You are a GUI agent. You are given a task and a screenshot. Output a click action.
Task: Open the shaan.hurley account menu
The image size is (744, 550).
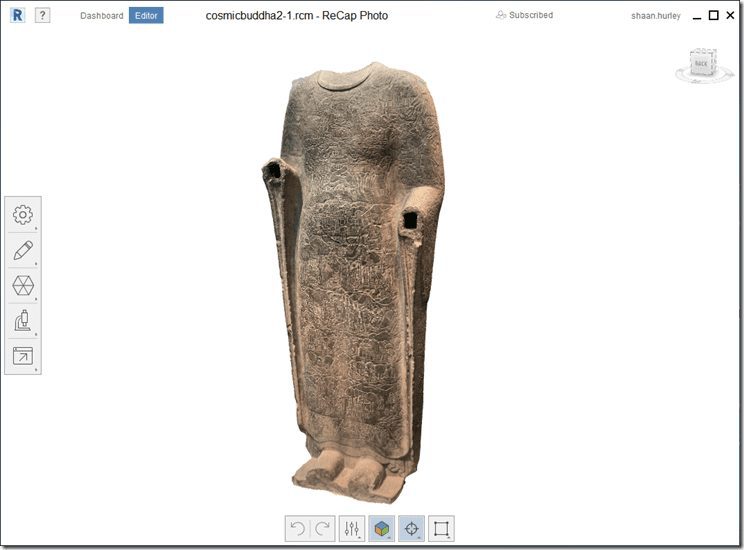click(x=656, y=16)
